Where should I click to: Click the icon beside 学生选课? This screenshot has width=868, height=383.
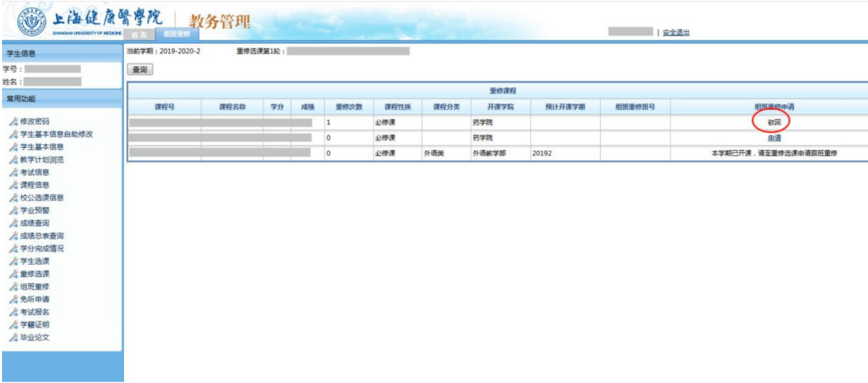pos(12,261)
